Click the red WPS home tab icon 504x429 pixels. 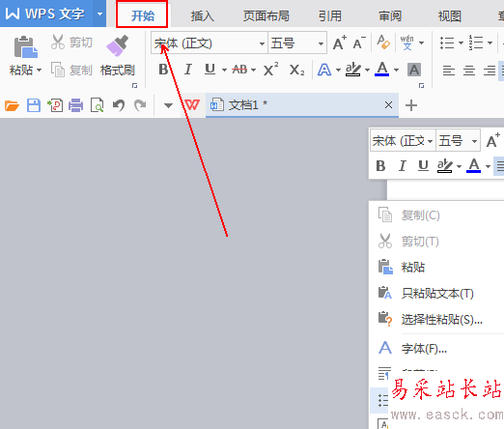192,105
